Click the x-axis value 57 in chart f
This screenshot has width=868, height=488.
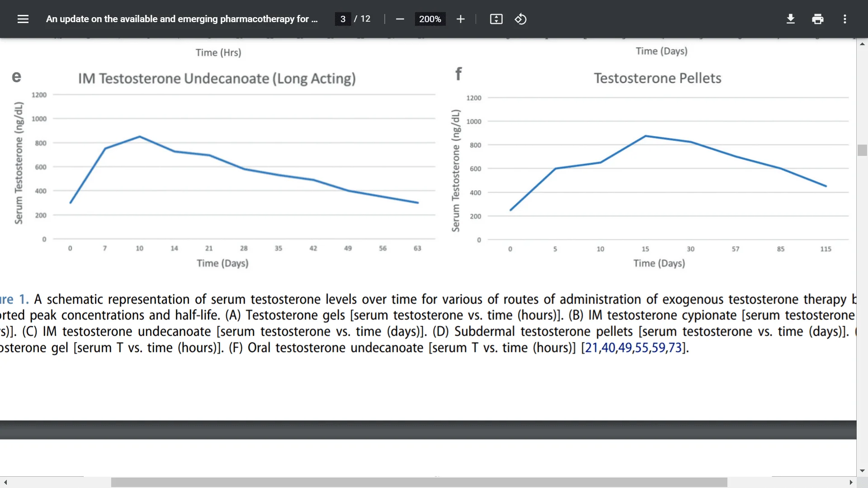click(736, 249)
